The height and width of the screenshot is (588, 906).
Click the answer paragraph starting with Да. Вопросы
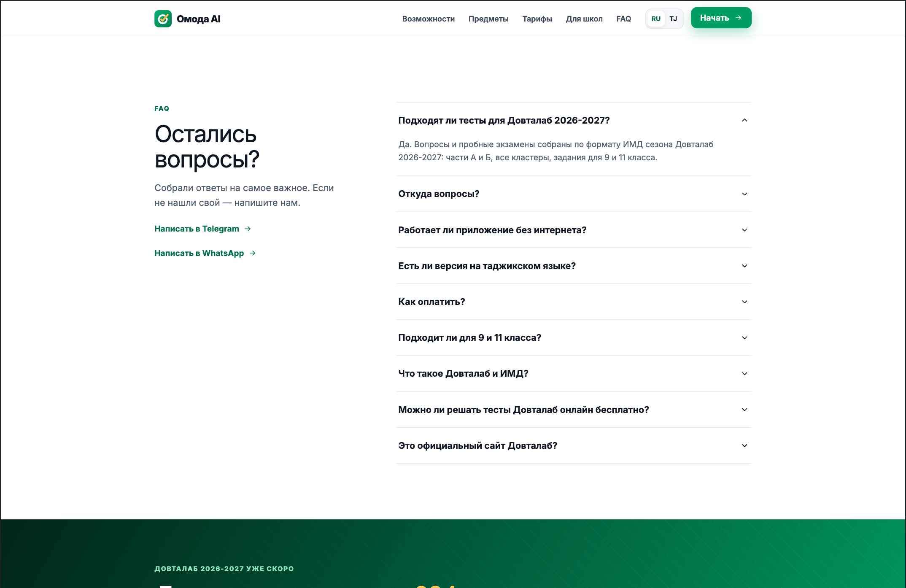(556, 151)
